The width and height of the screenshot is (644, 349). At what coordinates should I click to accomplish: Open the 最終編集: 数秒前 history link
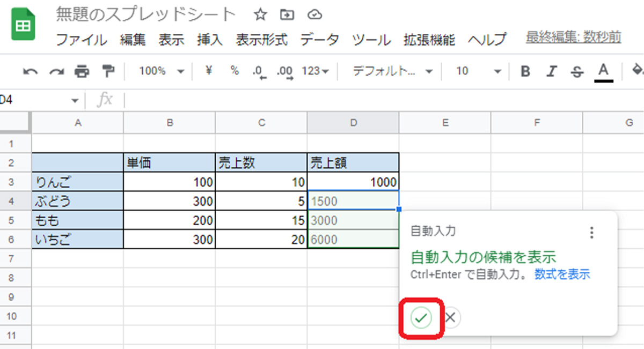(574, 38)
